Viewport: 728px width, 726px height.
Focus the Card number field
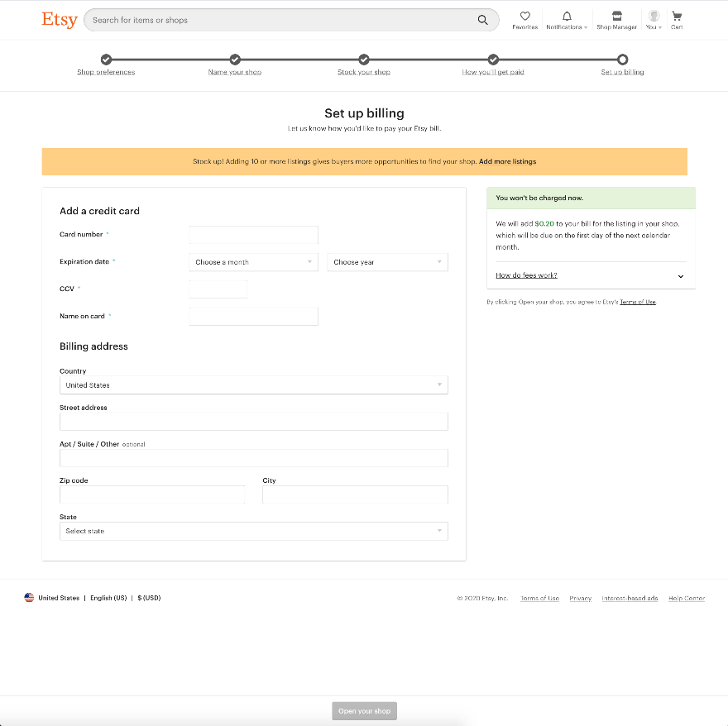click(253, 235)
